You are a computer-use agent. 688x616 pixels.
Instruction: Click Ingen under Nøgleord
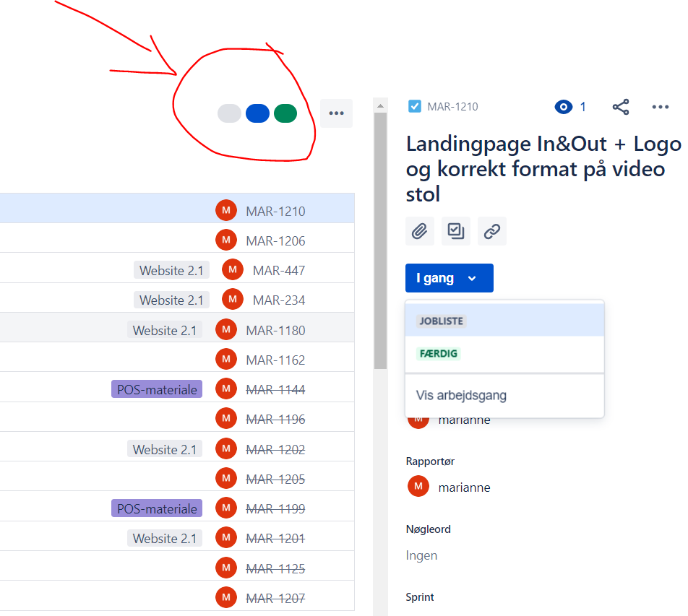click(x=421, y=555)
